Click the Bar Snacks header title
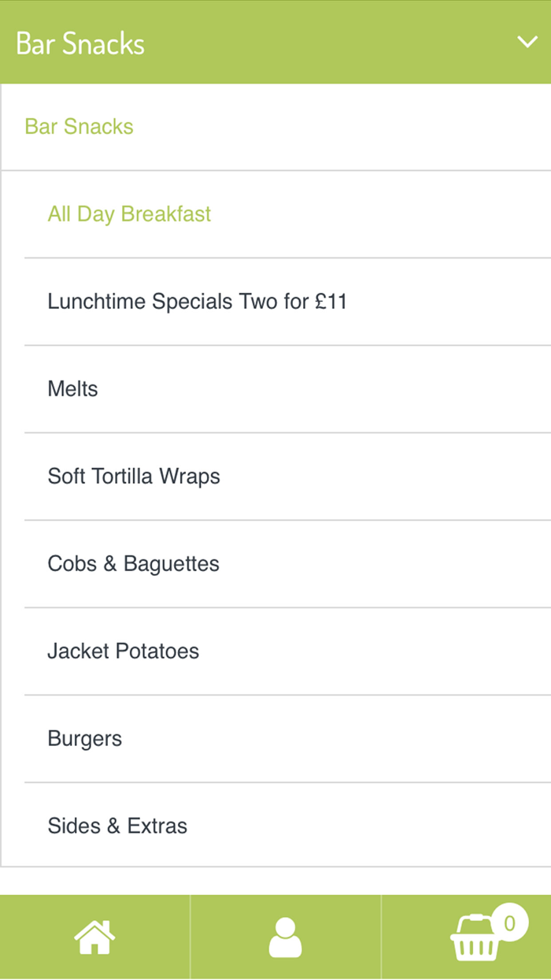The width and height of the screenshot is (551, 980). 80,43
